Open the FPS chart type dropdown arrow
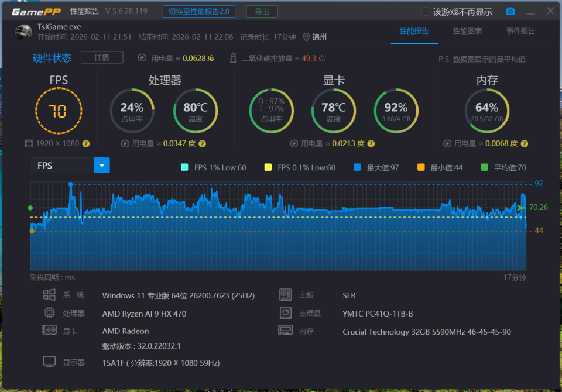The width and height of the screenshot is (562, 392). click(x=102, y=166)
